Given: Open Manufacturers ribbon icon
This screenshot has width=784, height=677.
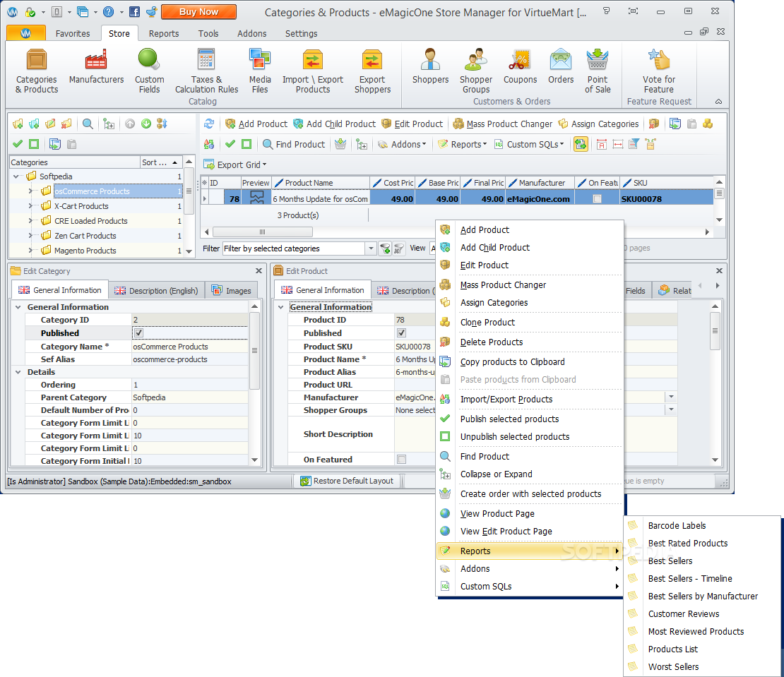Looking at the screenshot, I should (x=96, y=66).
